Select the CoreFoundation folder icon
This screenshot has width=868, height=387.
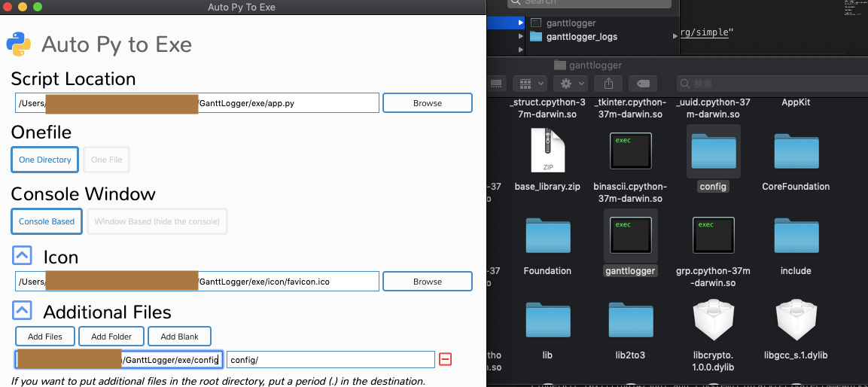[796, 151]
